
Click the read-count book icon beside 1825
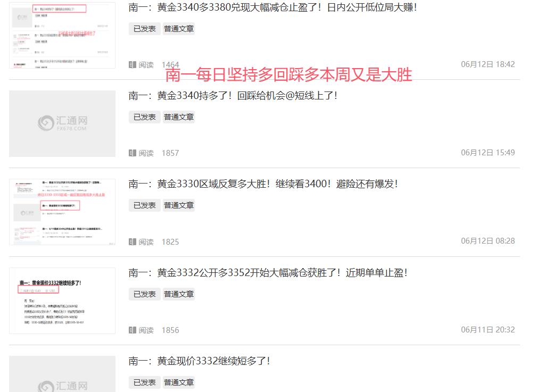133,241
